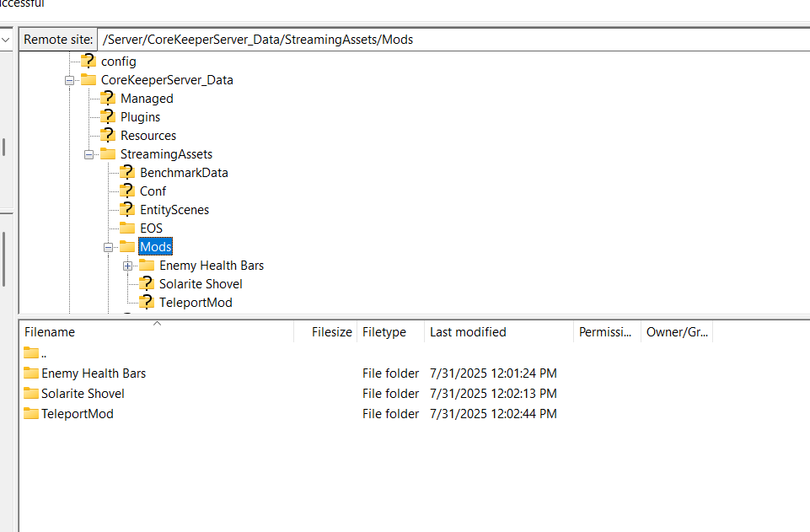Click the Mods folder icon in tree
The height and width of the screenshot is (532, 810).
coord(127,247)
